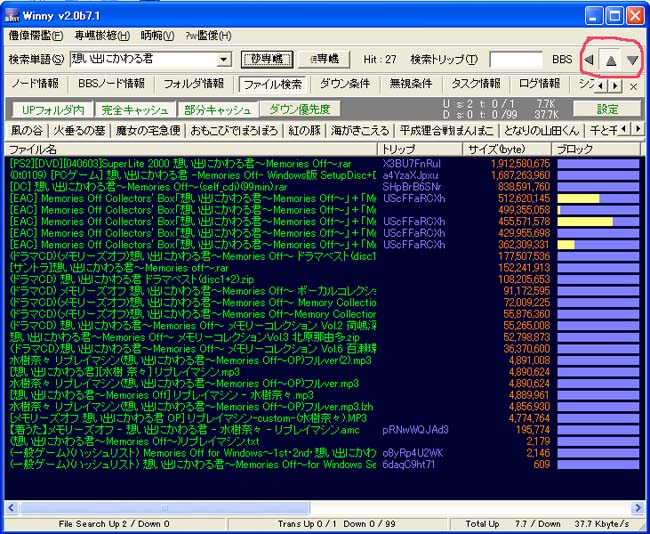
Task: Click the trip value SHpBrB6SNr
Action: click(x=412, y=187)
